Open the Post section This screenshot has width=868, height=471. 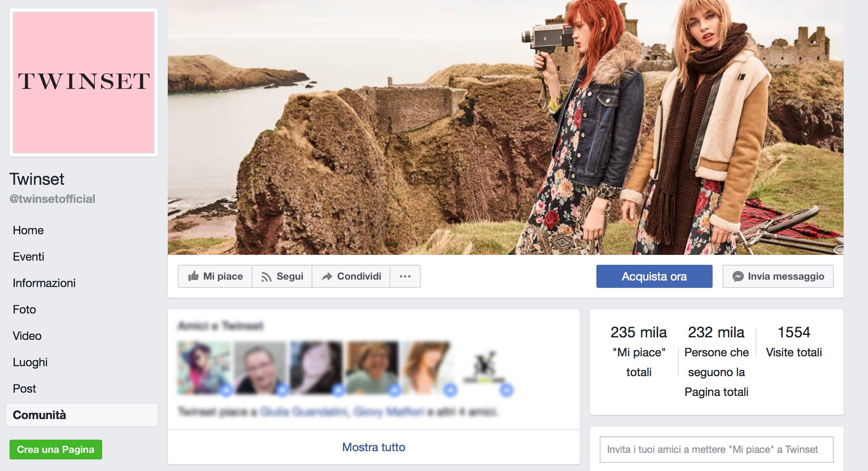coord(24,389)
